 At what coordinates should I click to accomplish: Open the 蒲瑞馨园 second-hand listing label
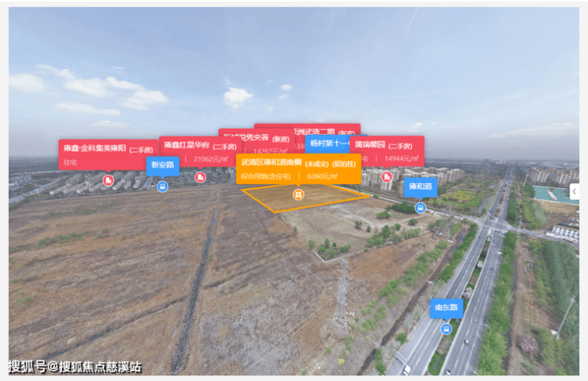pyautogui.click(x=387, y=151)
